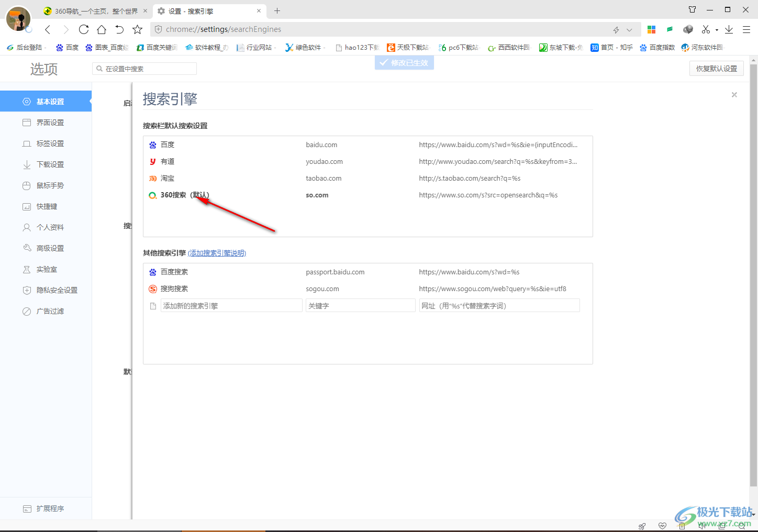758x532 pixels.
Task: Open the 绿色软件 bookmark
Action: [305, 47]
